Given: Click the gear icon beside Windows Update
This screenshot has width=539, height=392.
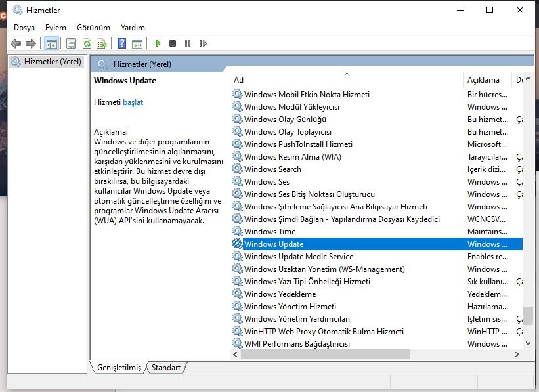Looking at the screenshot, I should (237, 244).
